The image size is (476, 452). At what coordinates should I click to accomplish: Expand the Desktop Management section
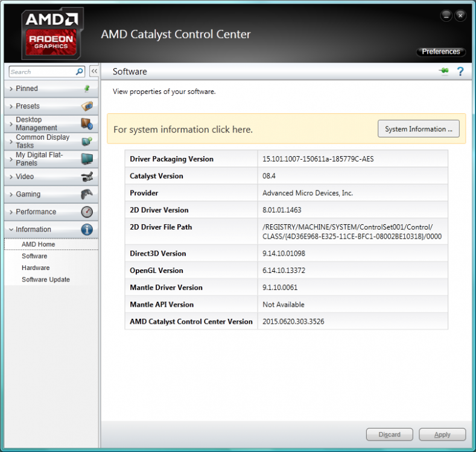pos(51,124)
